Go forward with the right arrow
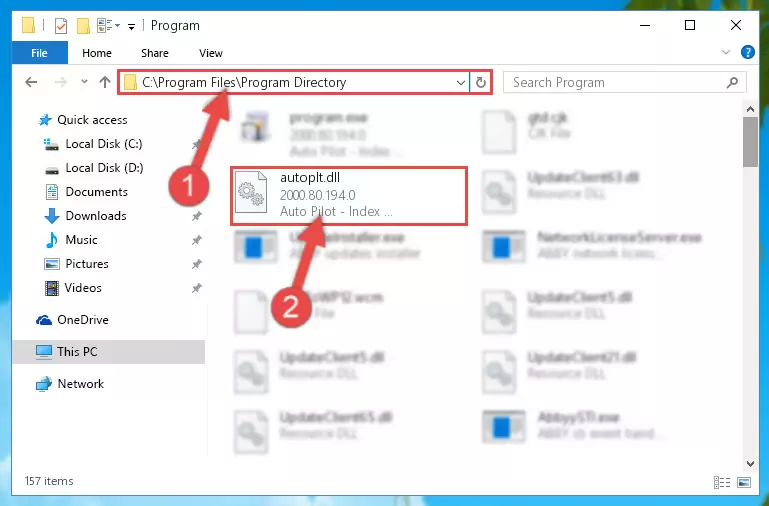This screenshot has height=506, width=769. pyautogui.click(x=60, y=82)
